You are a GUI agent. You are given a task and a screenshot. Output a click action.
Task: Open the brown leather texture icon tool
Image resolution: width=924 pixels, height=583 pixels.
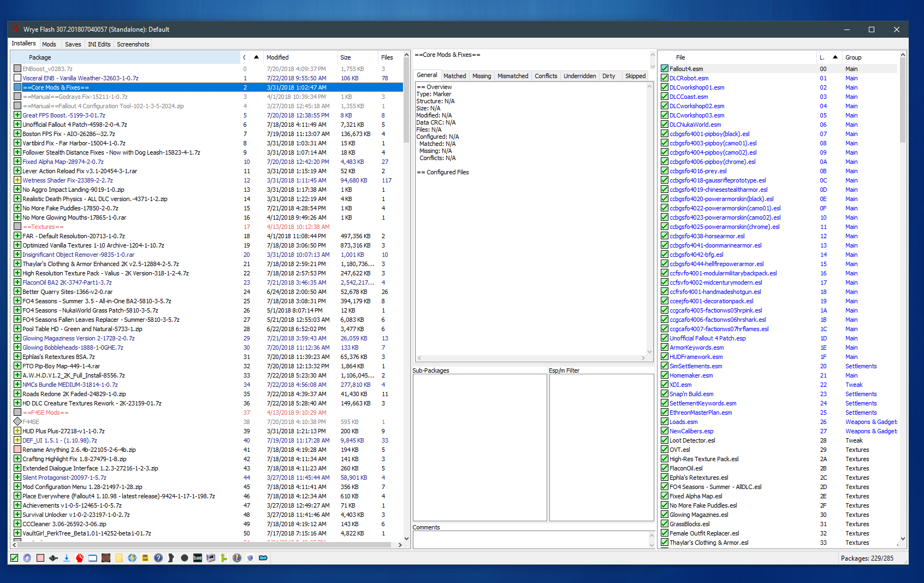[106, 558]
